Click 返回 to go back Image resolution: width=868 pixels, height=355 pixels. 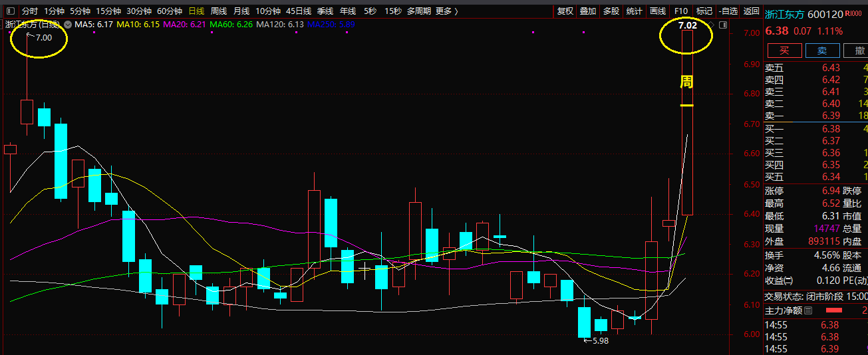click(752, 11)
